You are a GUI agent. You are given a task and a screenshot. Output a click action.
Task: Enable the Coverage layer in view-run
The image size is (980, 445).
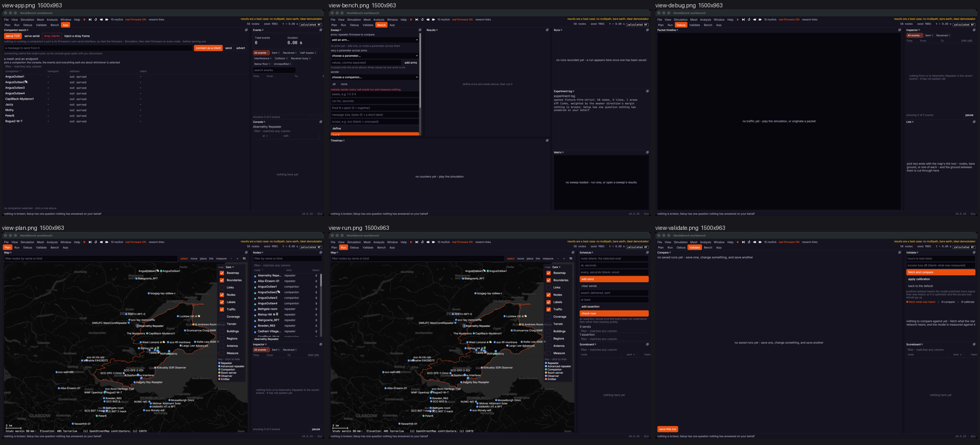coord(548,317)
